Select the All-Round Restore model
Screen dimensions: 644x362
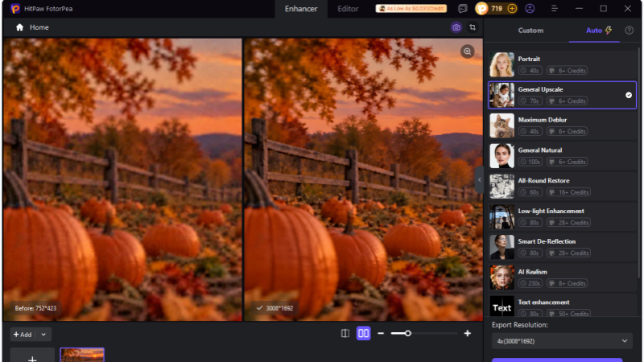[562, 187]
